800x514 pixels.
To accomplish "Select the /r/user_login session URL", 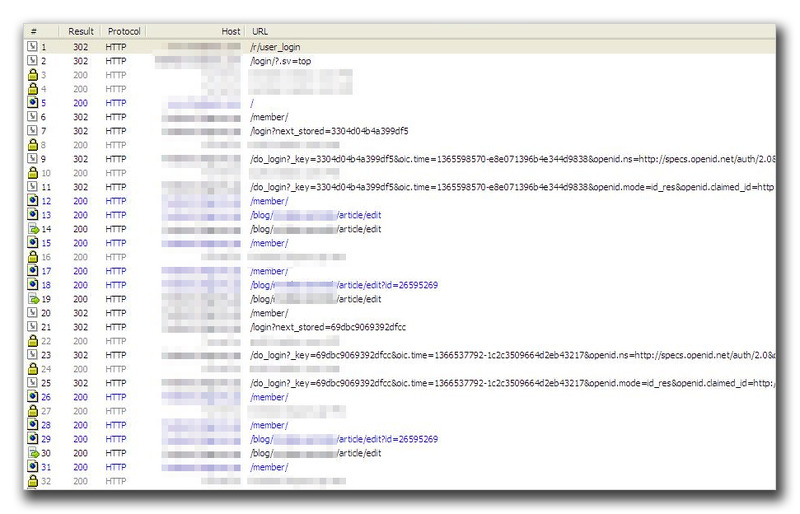I will [x=276, y=47].
